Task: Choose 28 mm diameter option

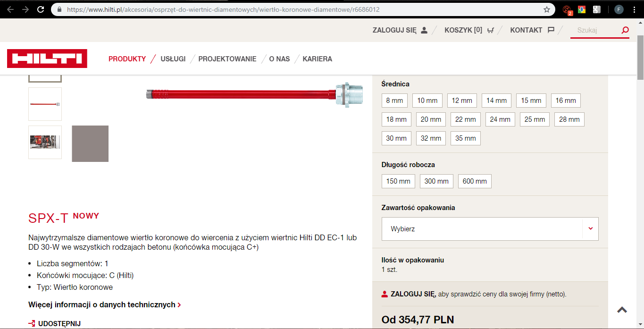Action: click(x=569, y=119)
